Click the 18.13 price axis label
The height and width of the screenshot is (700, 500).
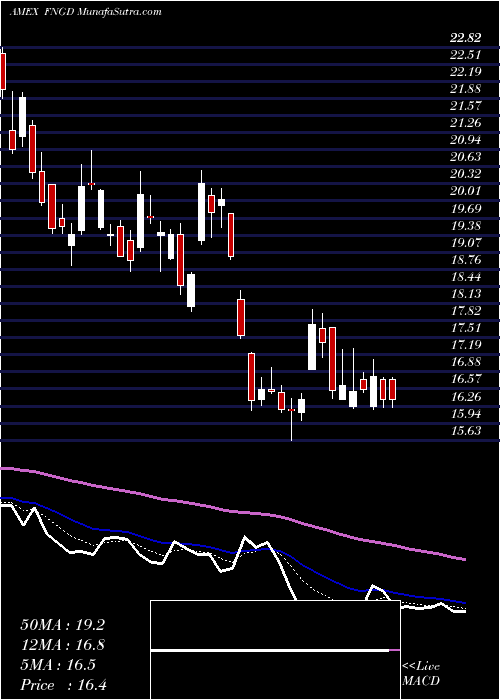tap(466, 294)
